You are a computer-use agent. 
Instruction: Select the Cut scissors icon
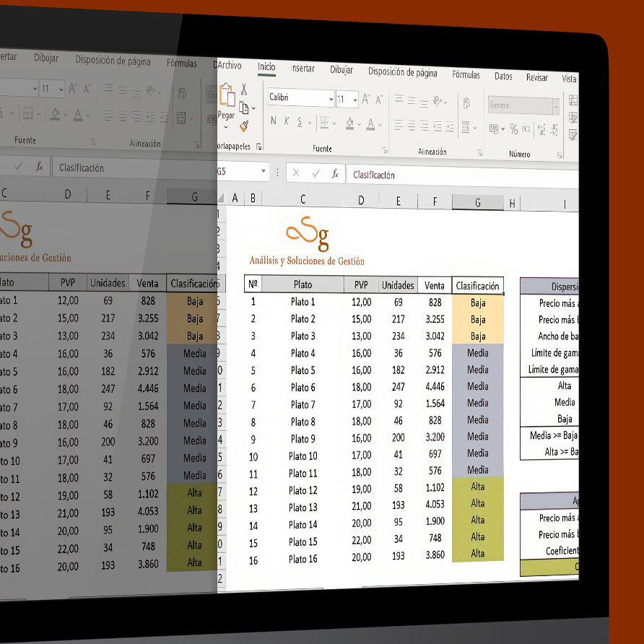pyautogui.click(x=244, y=90)
